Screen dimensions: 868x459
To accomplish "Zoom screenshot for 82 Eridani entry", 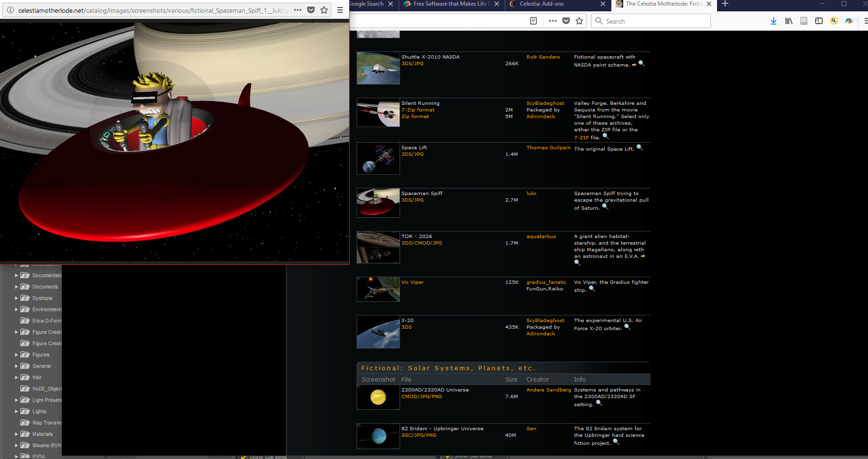I will (x=616, y=442).
